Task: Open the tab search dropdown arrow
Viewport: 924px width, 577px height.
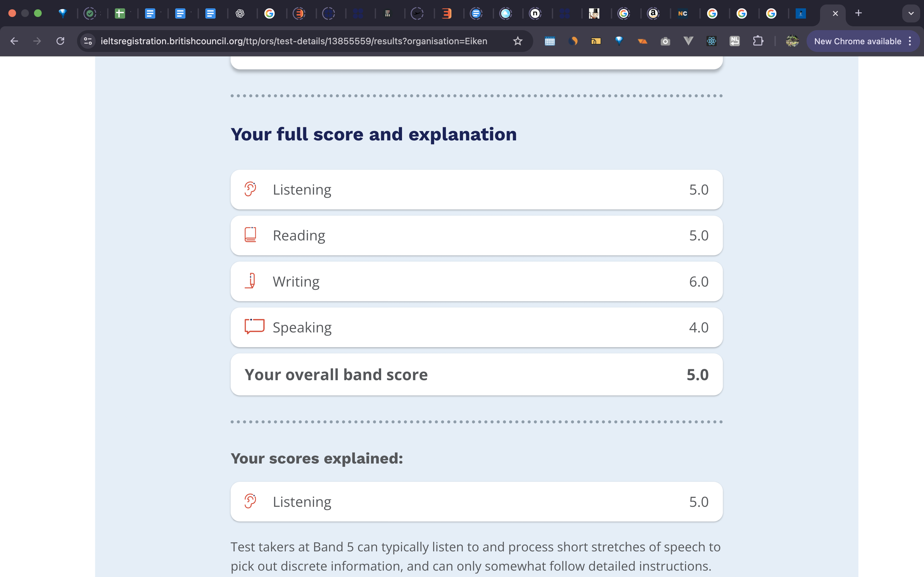Action: tap(911, 13)
